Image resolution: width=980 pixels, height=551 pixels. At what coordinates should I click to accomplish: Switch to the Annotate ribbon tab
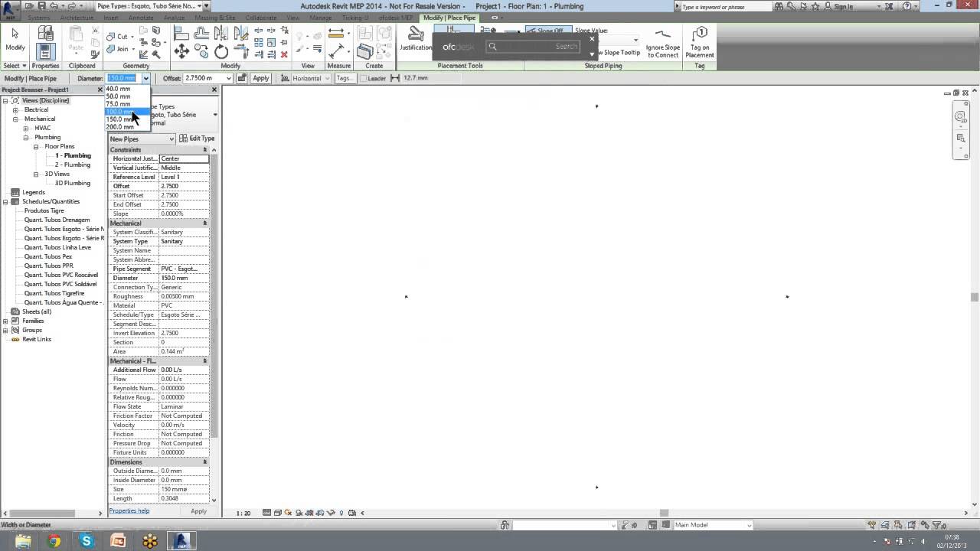(x=141, y=18)
